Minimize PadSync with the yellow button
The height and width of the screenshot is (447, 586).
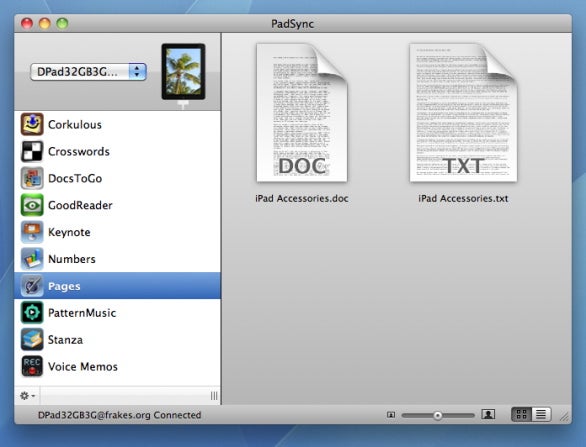pyautogui.click(x=44, y=23)
